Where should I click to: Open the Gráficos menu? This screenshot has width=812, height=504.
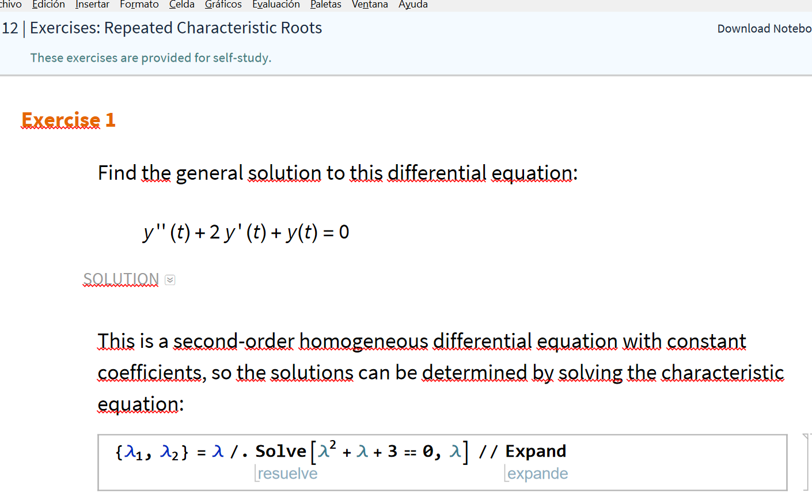point(223,5)
